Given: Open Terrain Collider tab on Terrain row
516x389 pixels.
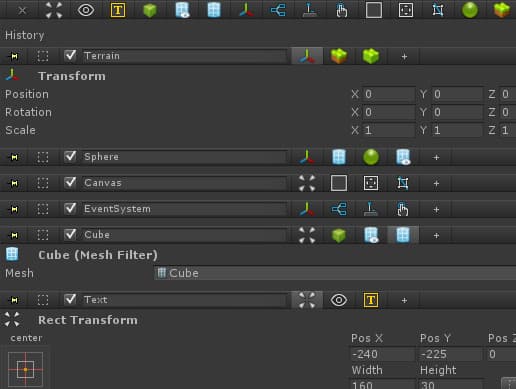Looking at the screenshot, I should (x=371, y=56).
